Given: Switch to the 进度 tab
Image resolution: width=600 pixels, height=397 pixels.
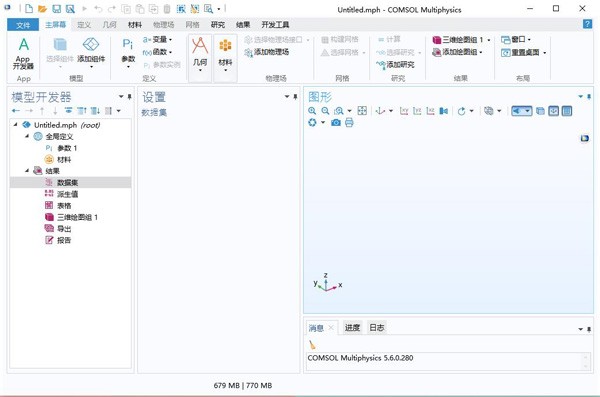Looking at the screenshot, I should 352,328.
